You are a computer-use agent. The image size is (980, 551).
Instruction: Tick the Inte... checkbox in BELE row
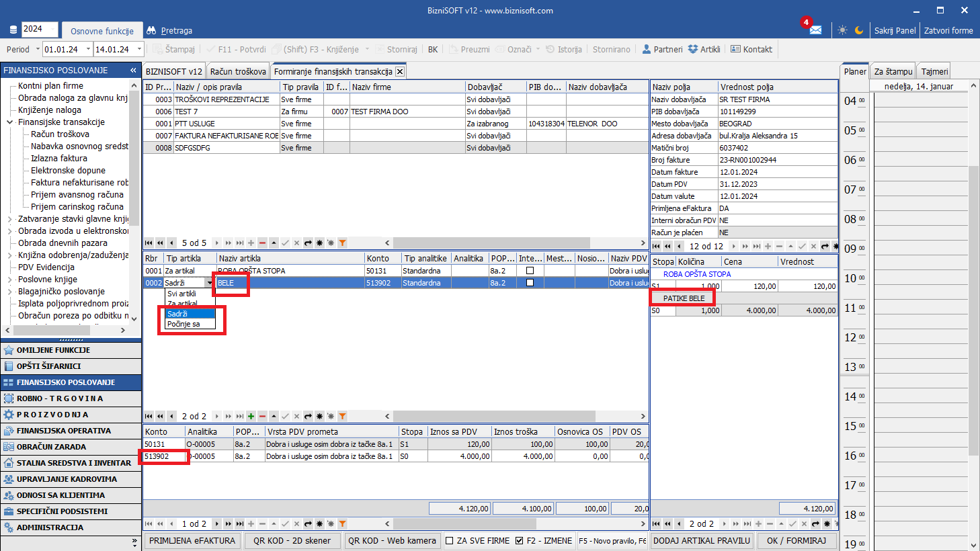coord(530,283)
